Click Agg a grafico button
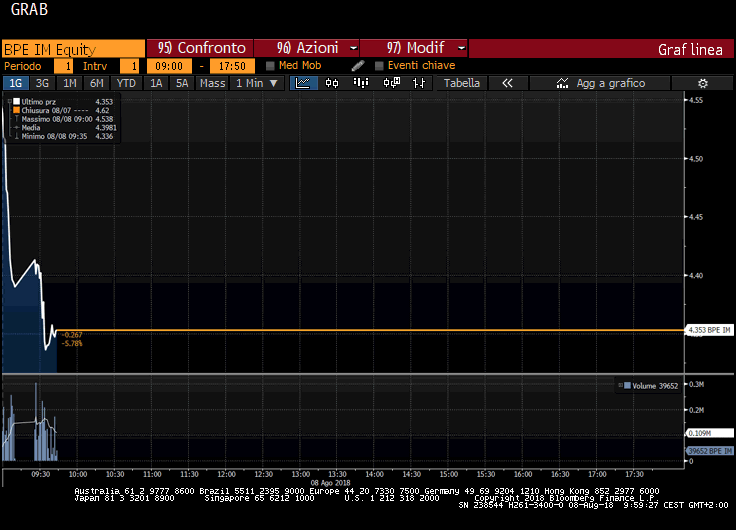736x530 pixels. coord(601,83)
